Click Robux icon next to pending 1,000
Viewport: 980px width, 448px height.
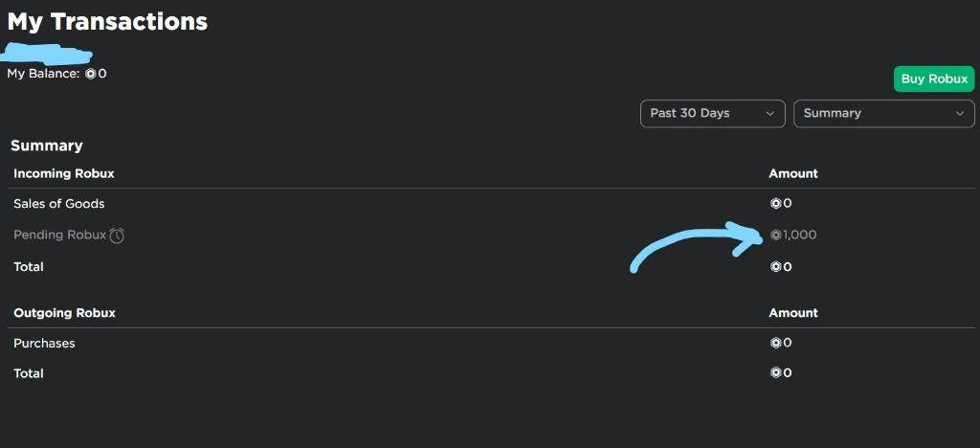coord(775,235)
